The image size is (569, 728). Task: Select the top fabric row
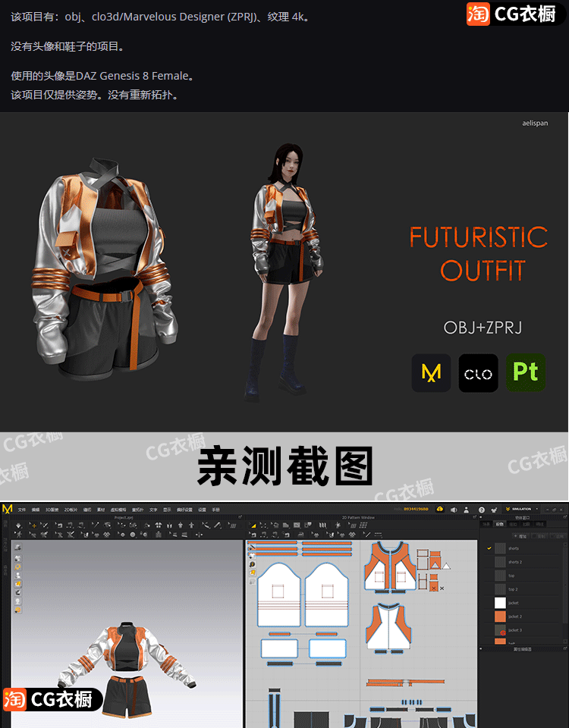coord(523,576)
